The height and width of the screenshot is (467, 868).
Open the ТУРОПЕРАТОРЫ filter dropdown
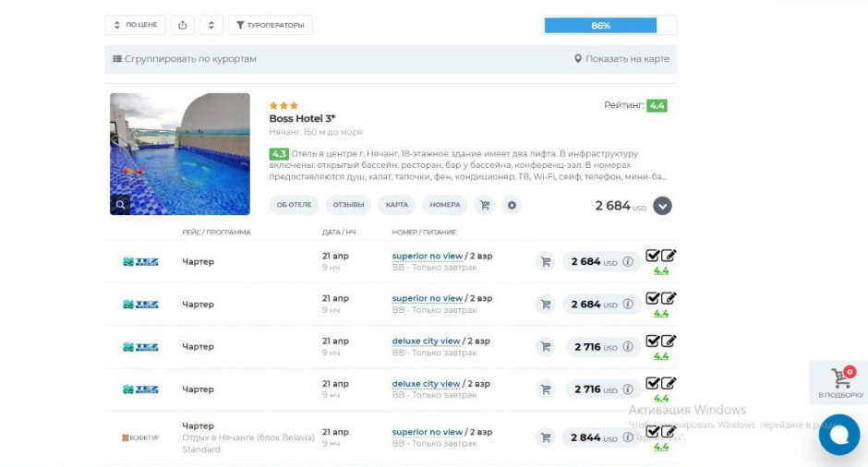click(270, 25)
